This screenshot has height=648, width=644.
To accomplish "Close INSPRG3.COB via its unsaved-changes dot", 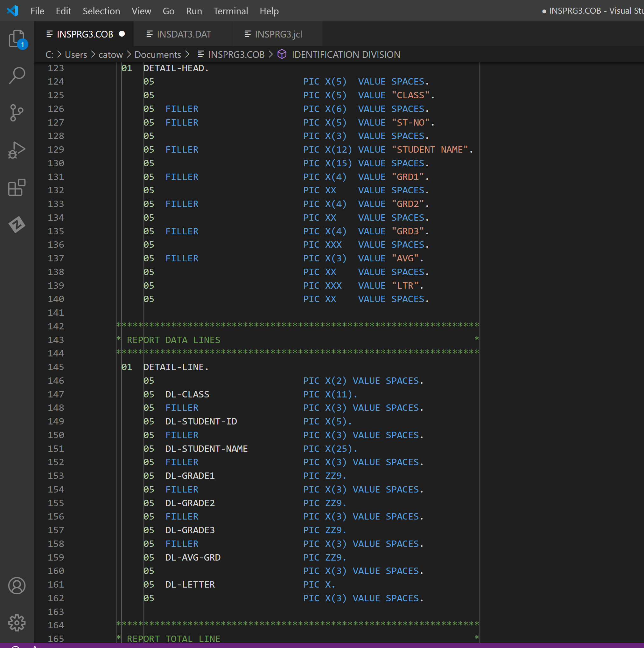I will (x=122, y=34).
